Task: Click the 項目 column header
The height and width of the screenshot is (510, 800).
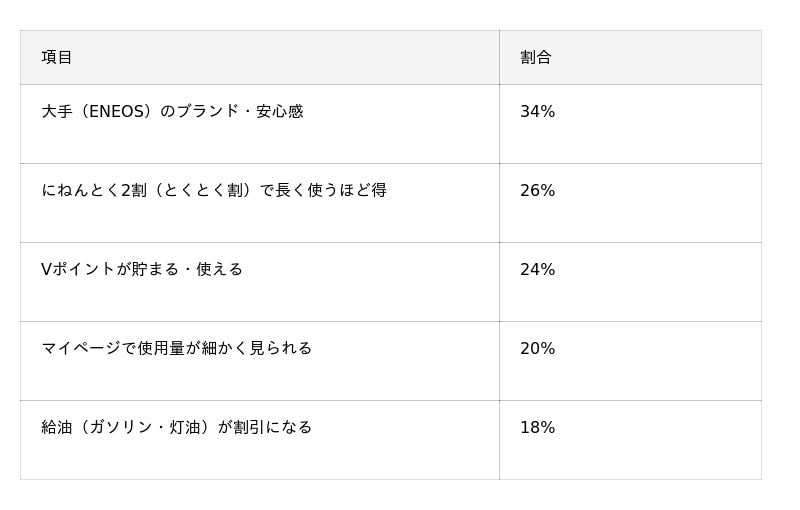Action: (57, 58)
